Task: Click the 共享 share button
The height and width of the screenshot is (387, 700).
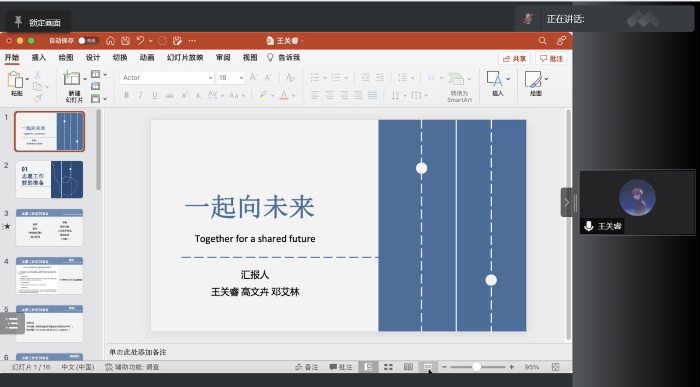Action: click(514, 58)
